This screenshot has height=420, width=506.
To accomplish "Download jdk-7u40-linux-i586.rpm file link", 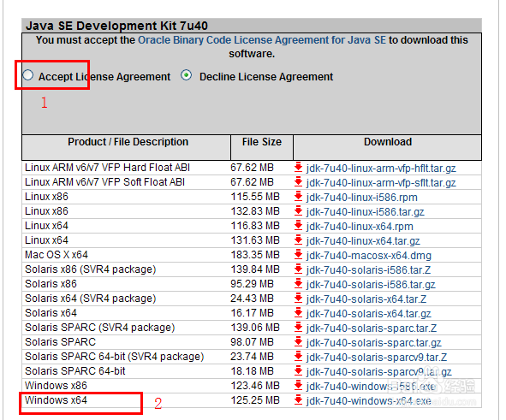I will 362,198.
